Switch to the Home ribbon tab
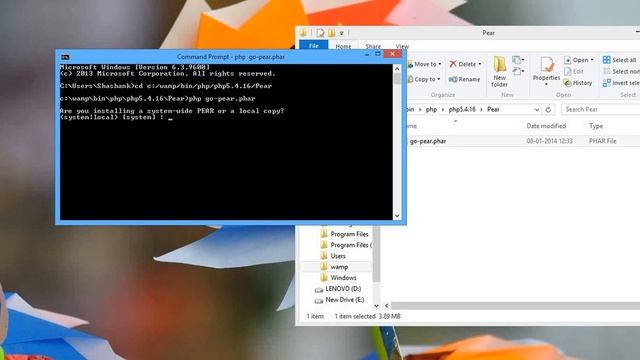Viewport: 640px width, 360px height. (x=343, y=46)
